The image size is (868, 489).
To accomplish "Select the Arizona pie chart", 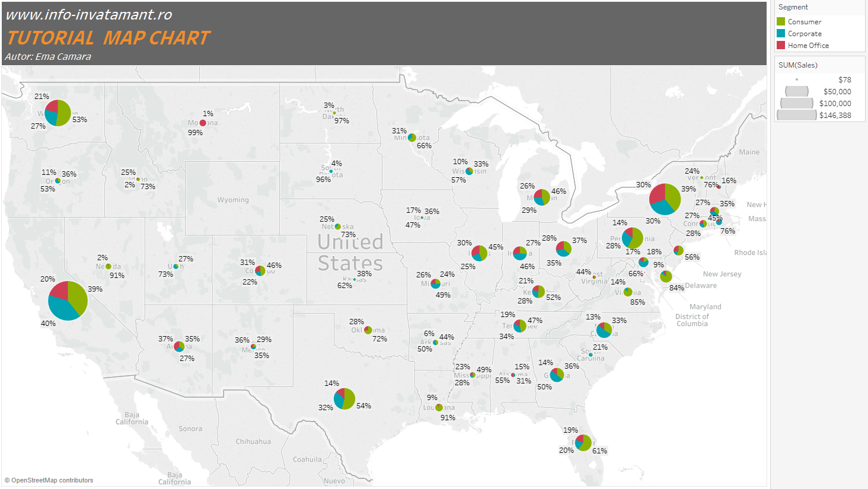I will pyautogui.click(x=179, y=347).
